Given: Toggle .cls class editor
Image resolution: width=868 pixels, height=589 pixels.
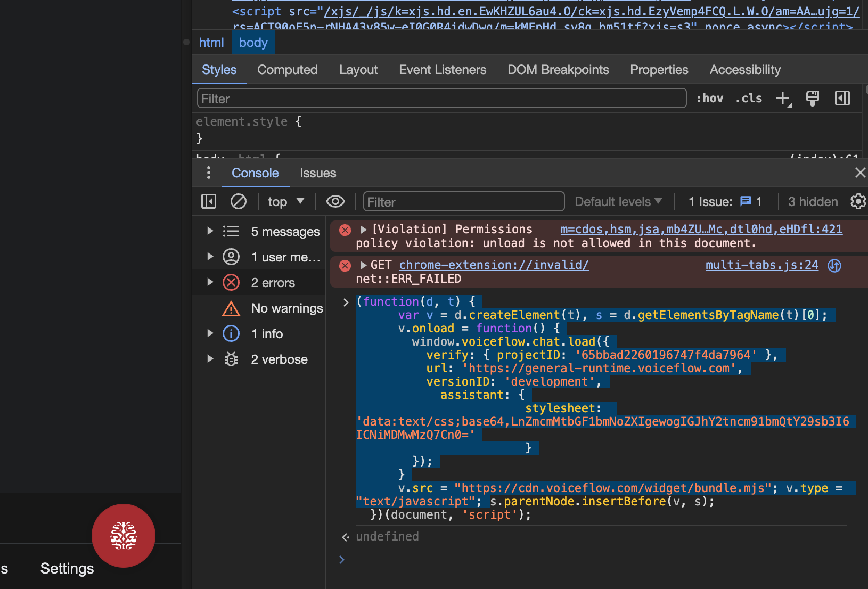Looking at the screenshot, I should click(x=749, y=99).
